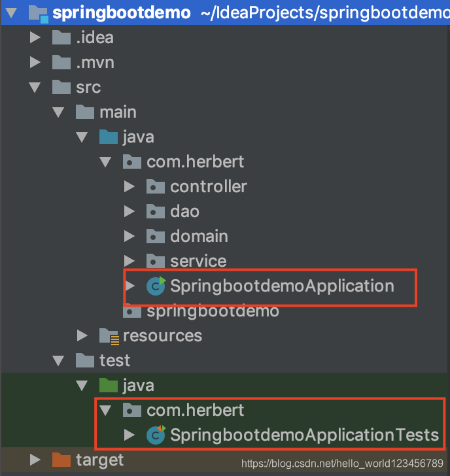Select the SpringbootdemoApplicationTests class
The width and height of the screenshot is (450, 476).
(x=305, y=435)
